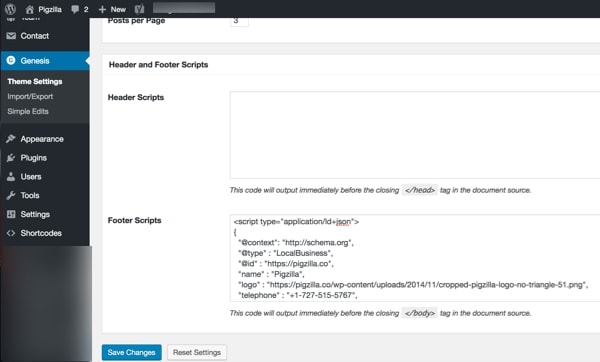The height and width of the screenshot is (362, 600).
Task: Open the comments bubble icon
Action: (x=75, y=10)
